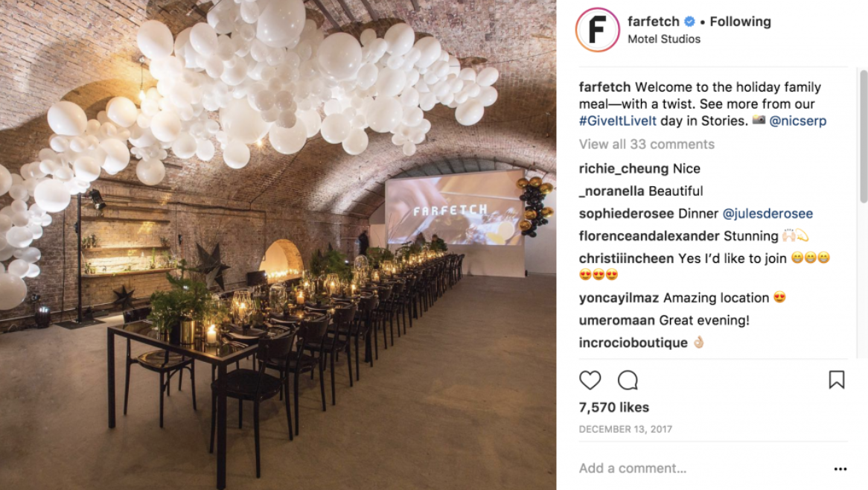Open christiiincheen commenter profile
Image resolution: width=868 pixels, height=490 pixels.
pos(627,258)
